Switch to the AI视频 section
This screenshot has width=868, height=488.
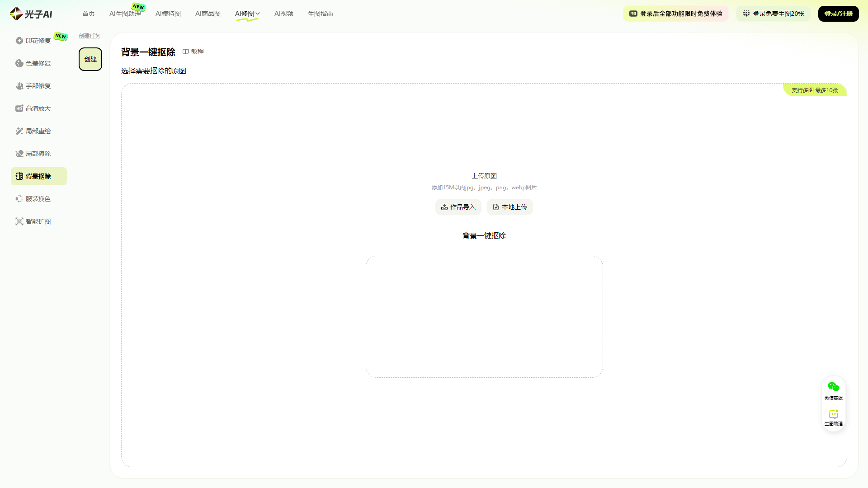[284, 14]
